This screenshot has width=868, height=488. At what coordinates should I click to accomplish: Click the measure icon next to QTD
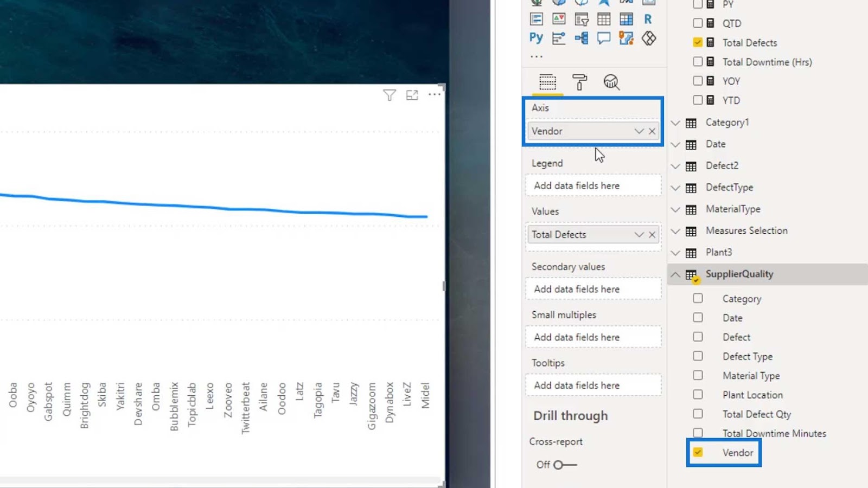[710, 23]
